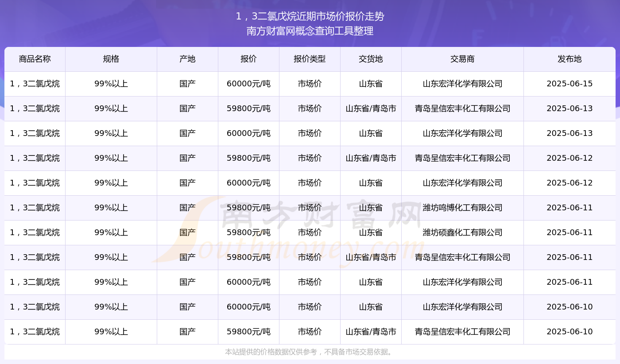Screen dimensions: 620x364
Task: Click 60000元/吨 in the 山东宏洋 2025-06-11 row
Action: pyautogui.click(x=248, y=282)
